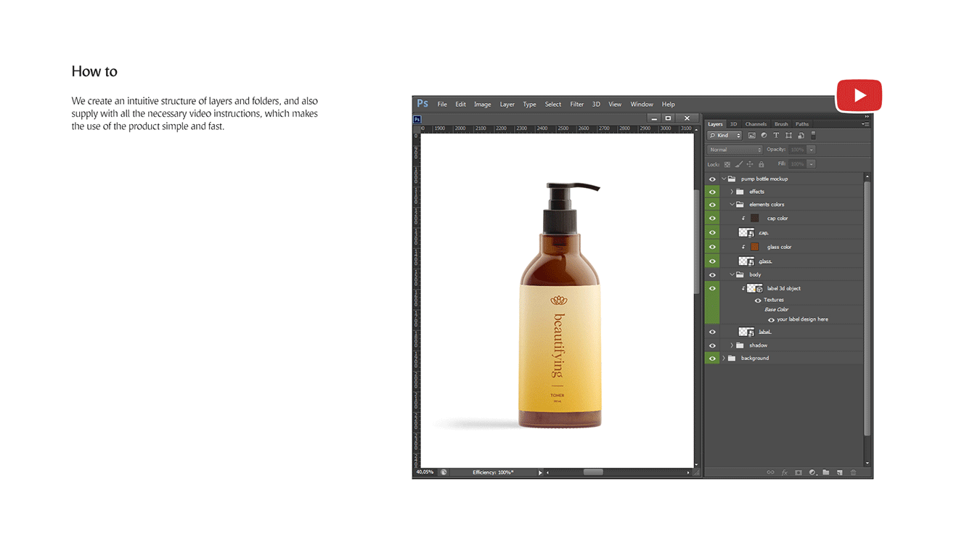Screen dimensions: 980x551
Task: Click the lock all padlock icon
Action: (761, 164)
